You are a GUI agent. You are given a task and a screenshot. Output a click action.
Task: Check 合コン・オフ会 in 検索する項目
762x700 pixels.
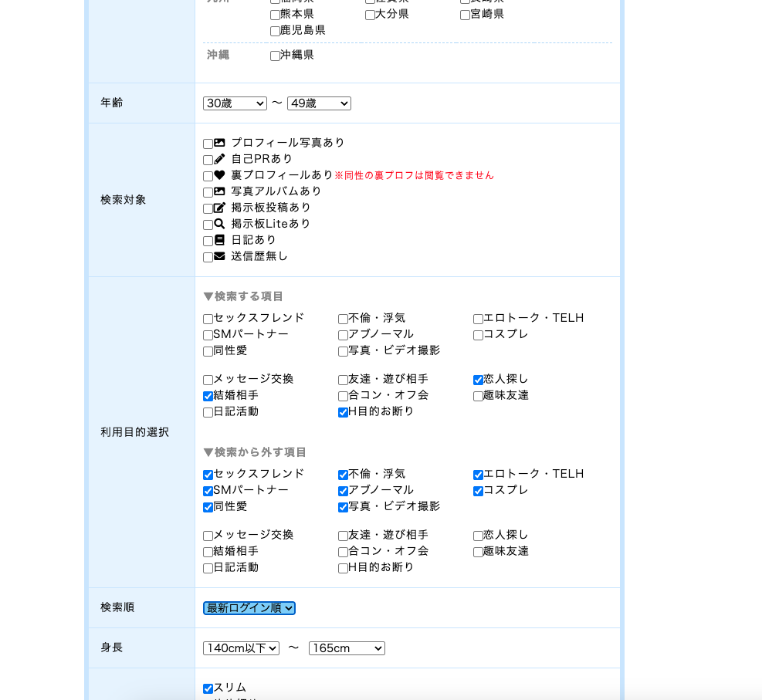343,396
